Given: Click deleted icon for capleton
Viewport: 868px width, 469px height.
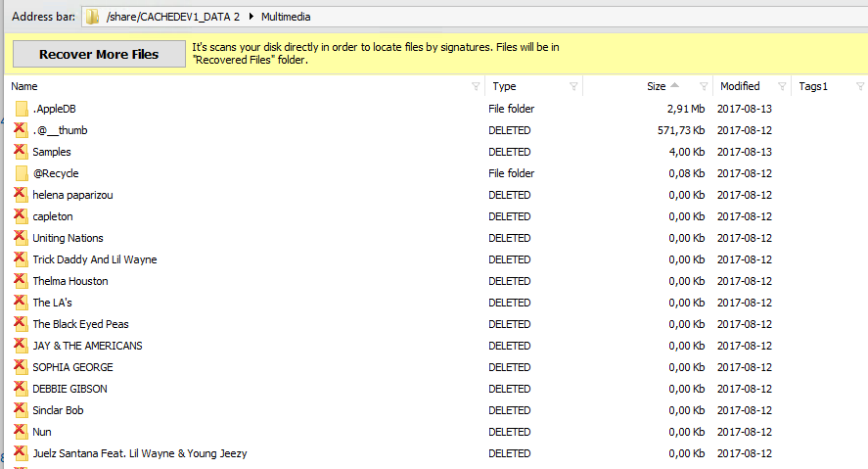Looking at the screenshot, I should (21, 216).
